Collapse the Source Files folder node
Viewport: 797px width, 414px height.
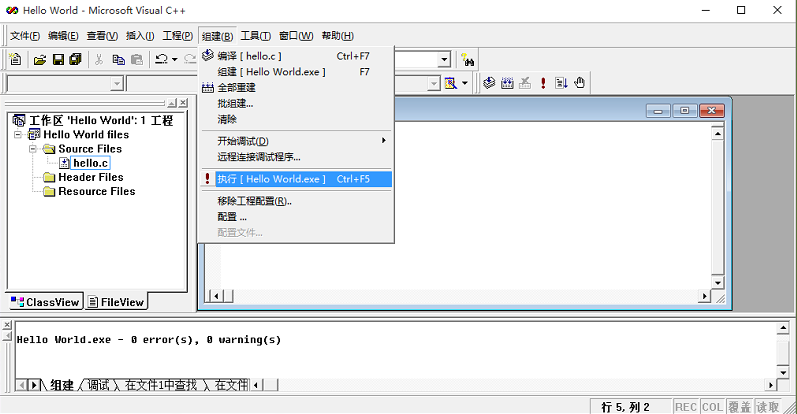point(33,149)
